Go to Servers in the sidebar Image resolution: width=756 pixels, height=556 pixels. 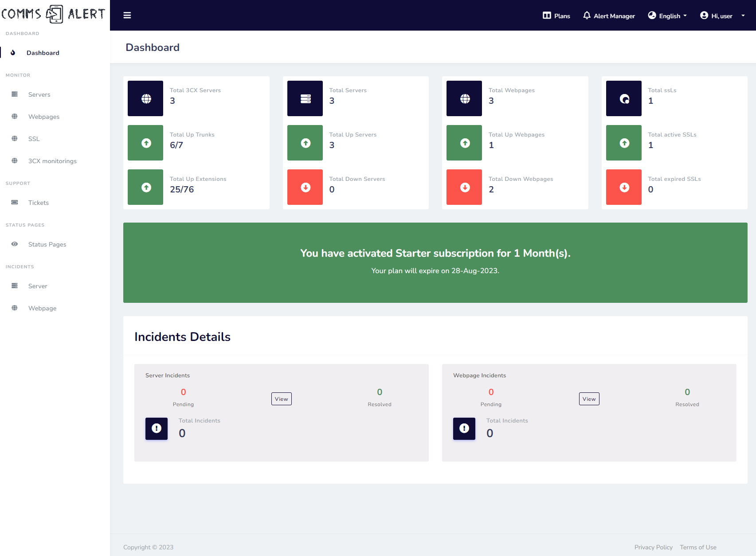(x=39, y=94)
